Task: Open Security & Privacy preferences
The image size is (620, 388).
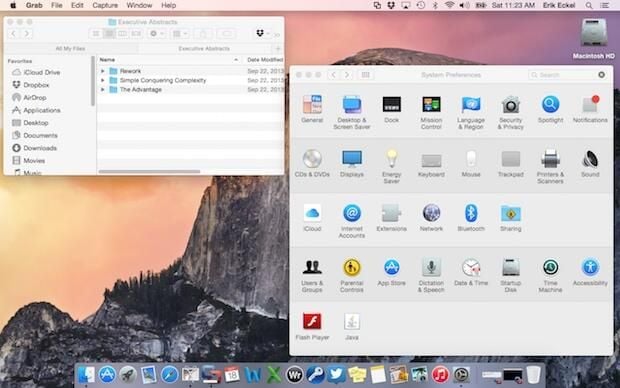Action: coord(510,112)
